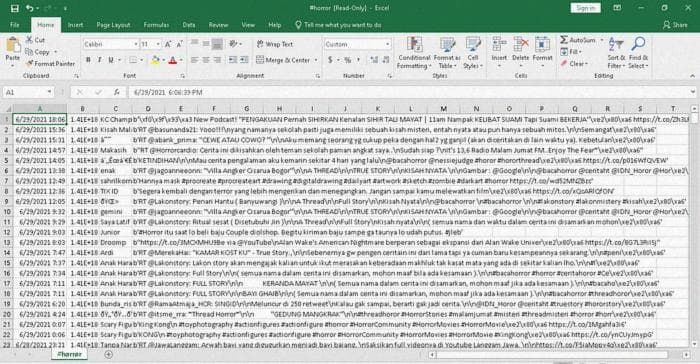Open the Merge & Center dropdown arrow

click(x=316, y=60)
